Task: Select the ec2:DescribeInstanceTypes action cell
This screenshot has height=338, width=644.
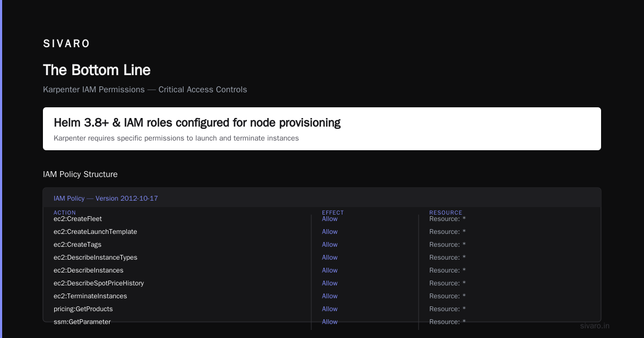Action: click(96, 258)
